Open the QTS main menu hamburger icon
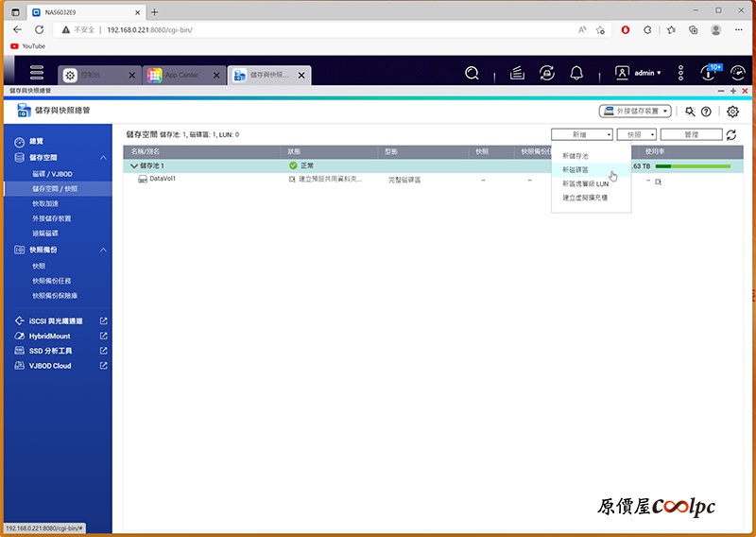Image resolution: width=756 pixels, height=537 pixels. 37,73
